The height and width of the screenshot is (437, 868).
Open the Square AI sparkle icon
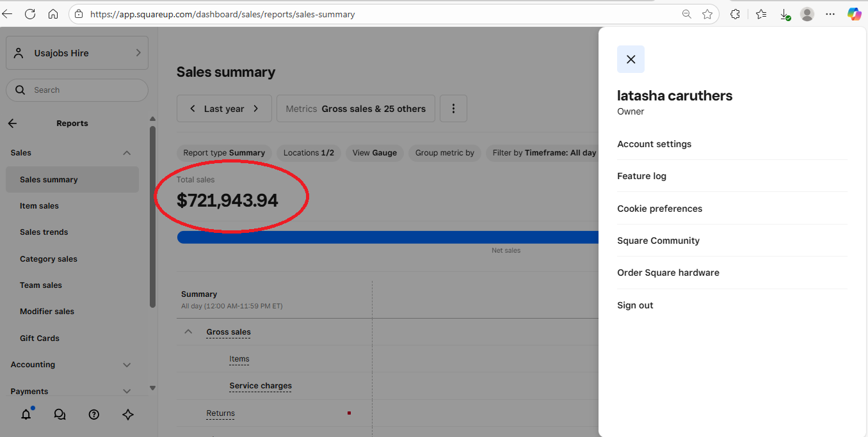point(128,415)
